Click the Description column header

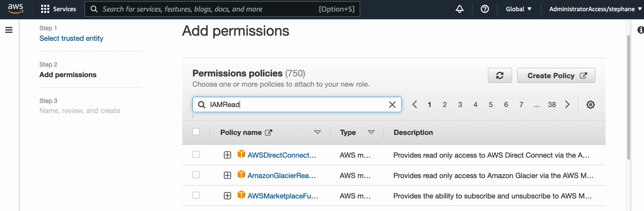pos(413,133)
